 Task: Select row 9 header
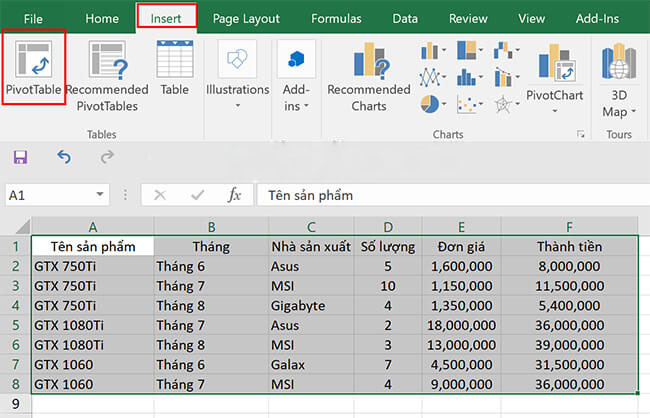pos(15,404)
